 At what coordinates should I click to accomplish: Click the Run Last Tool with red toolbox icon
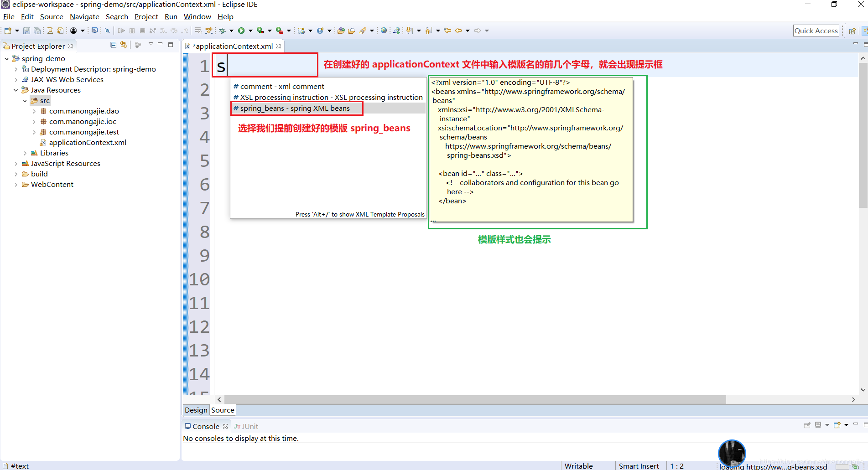click(280, 31)
